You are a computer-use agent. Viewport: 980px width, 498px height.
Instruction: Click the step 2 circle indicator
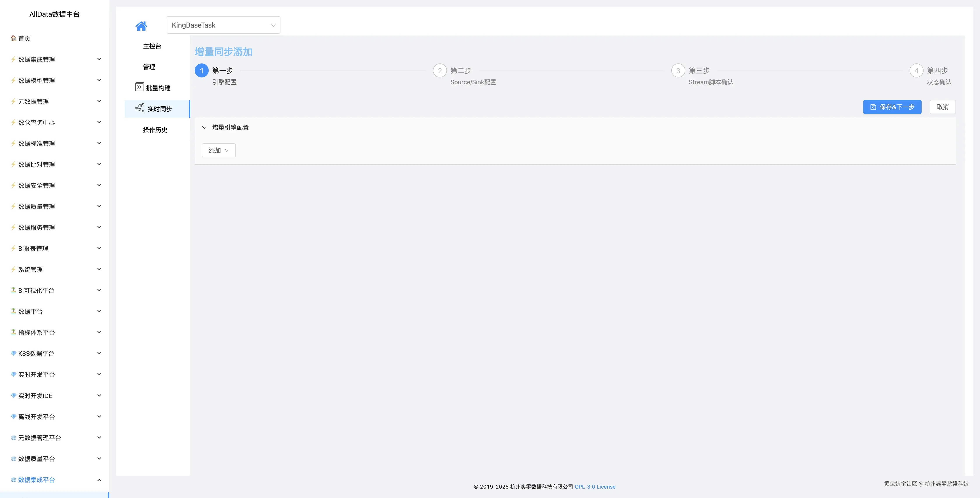(440, 71)
